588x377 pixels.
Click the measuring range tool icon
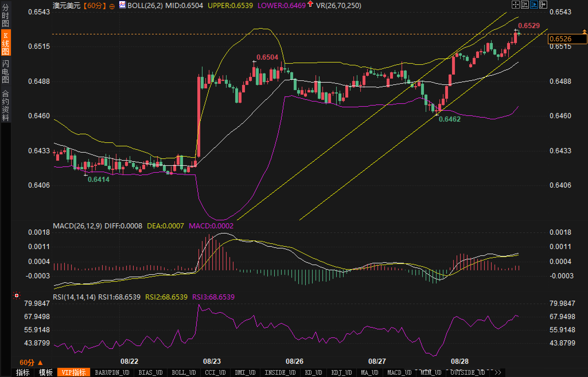[x=525, y=5]
